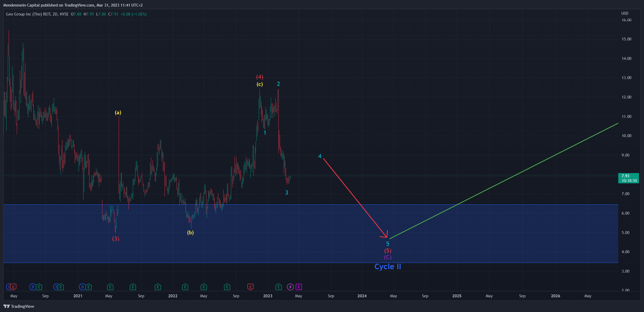Open the dividend marker before Sep 2020
644x312 pixels.
tap(33, 287)
